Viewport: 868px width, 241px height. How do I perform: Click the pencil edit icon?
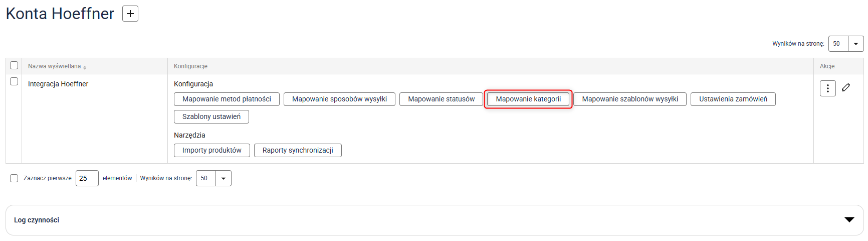click(846, 88)
